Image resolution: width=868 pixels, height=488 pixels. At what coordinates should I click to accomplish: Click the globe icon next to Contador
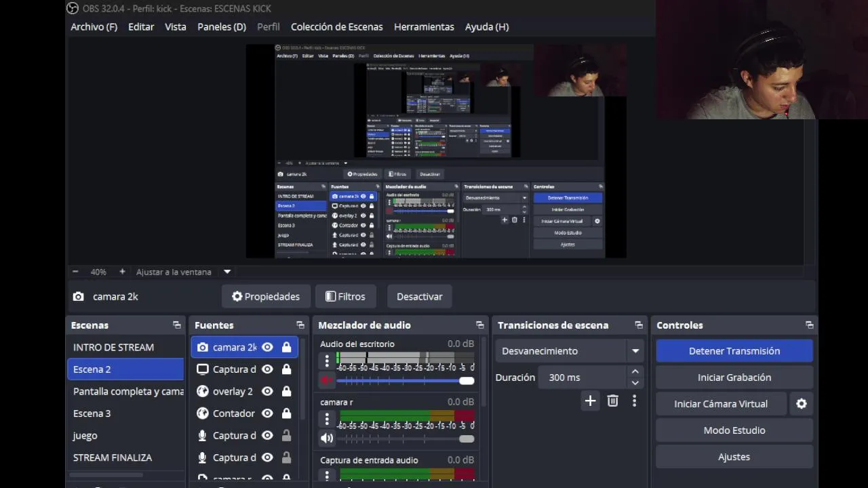point(202,413)
